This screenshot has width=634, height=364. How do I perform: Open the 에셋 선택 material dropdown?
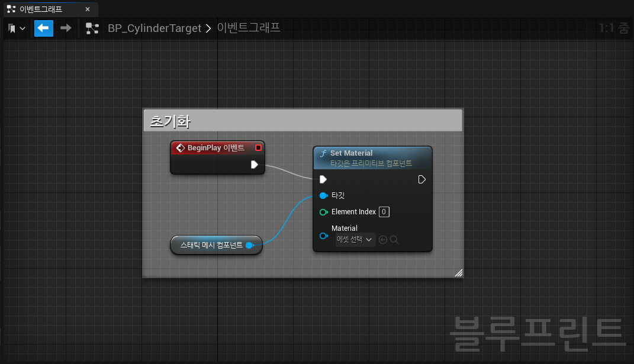355,240
